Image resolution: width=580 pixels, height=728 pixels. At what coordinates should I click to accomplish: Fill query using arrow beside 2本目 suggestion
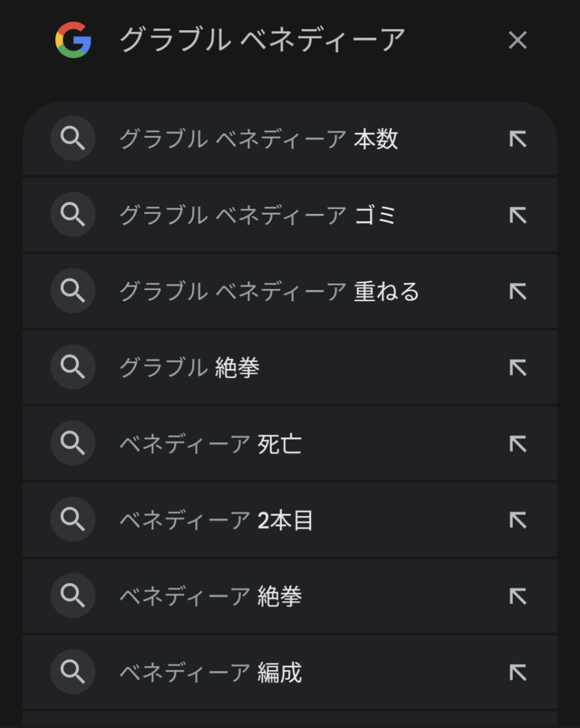coord(518,520)
